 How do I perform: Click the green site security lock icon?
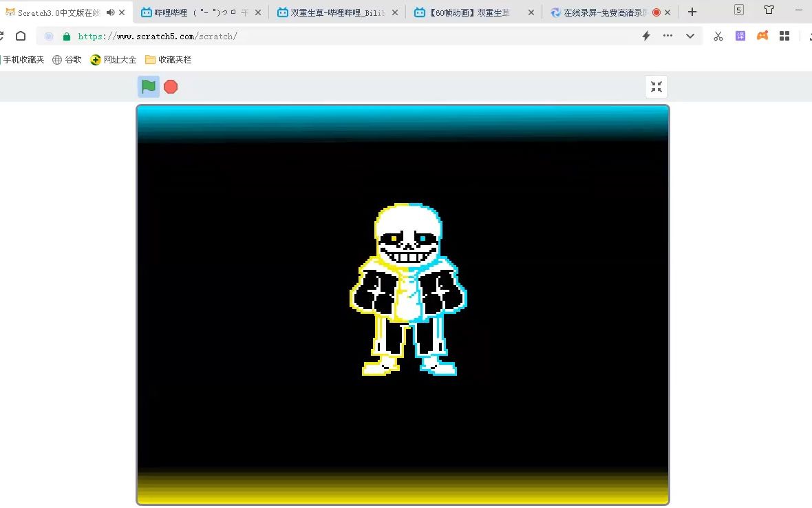(66, 36)
